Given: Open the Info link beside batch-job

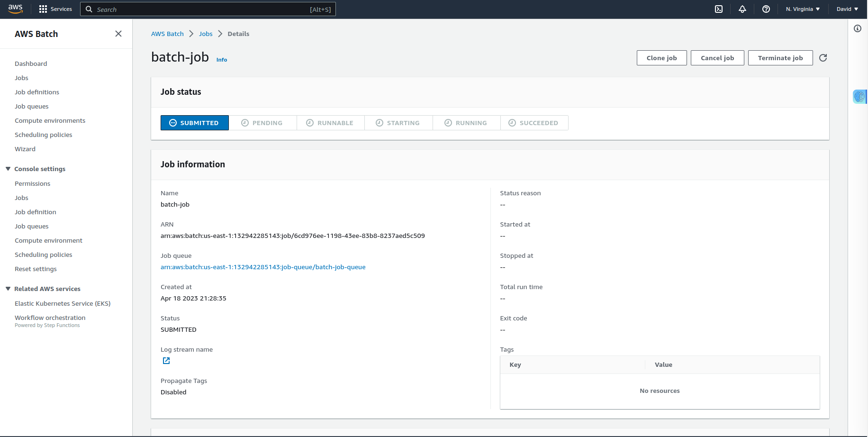Looking at the screenshot, I should pyautogui.click(x=222, y=60).
